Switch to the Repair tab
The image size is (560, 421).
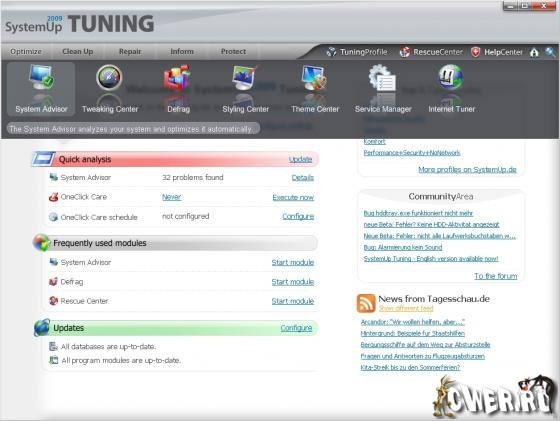coord(130,51)
